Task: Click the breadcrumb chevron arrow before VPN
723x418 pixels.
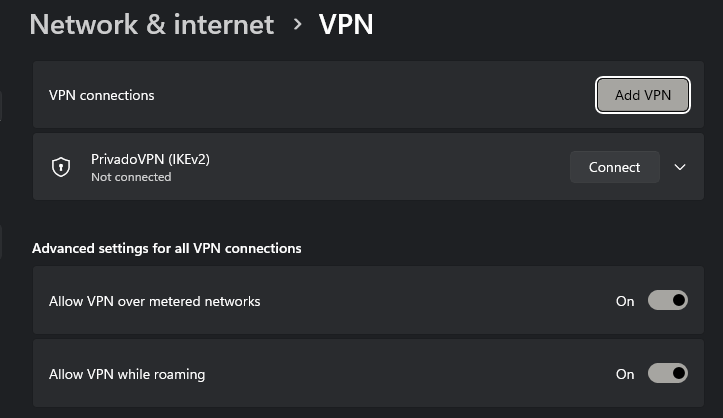Action: click(x=297, y=24)
